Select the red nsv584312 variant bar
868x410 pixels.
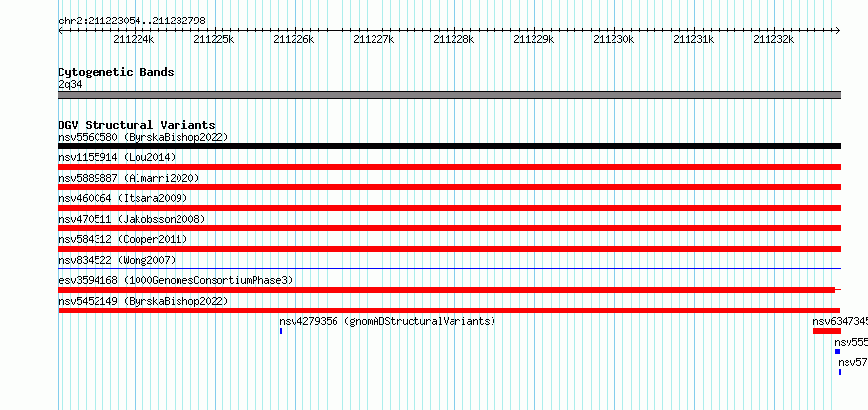(449, 249)
